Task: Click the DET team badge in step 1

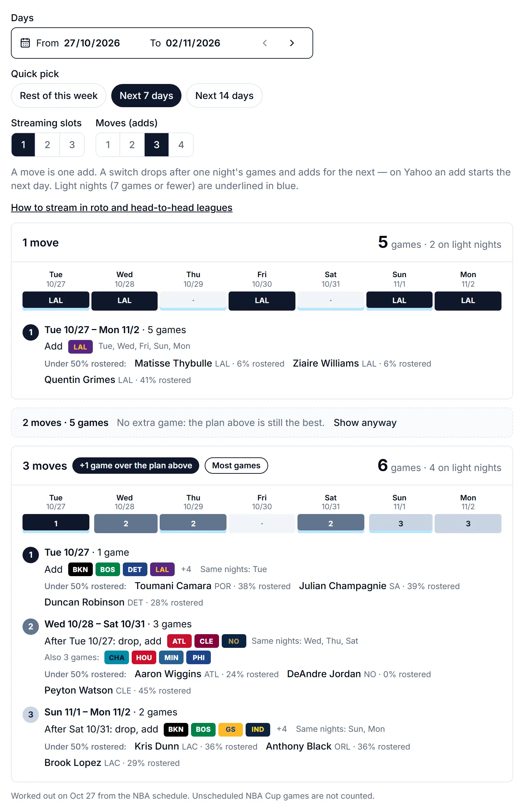Action: [135, 569]
